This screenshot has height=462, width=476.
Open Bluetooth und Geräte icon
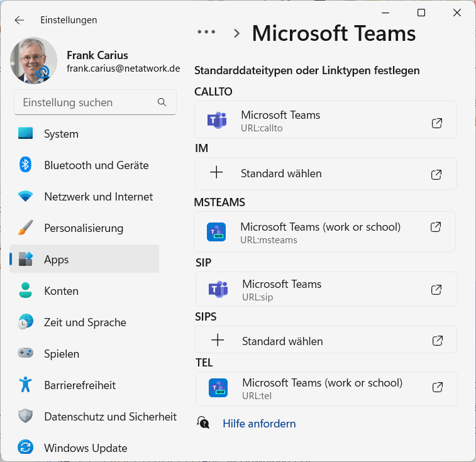26,165
